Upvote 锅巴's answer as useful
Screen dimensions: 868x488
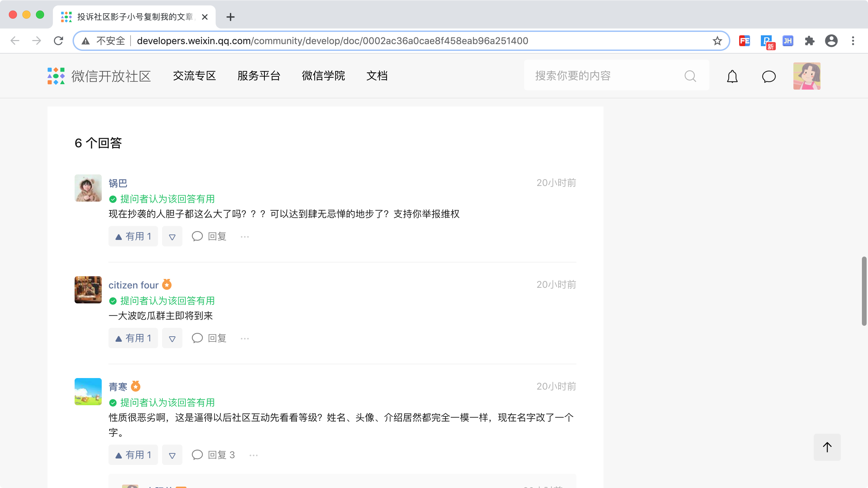click(133, 236)
